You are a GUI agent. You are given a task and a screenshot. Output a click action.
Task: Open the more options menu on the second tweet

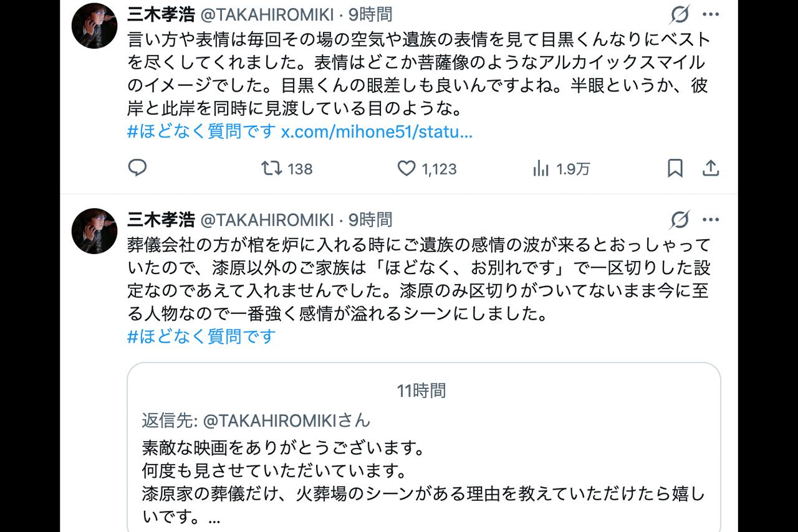pyautogui.click(x=711, y=219)
